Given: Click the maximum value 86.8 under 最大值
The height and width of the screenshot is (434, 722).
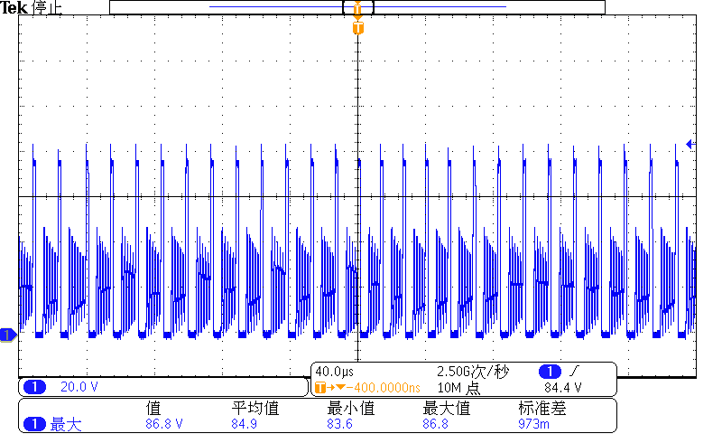Looking at the screenshot, I should 435,424.
